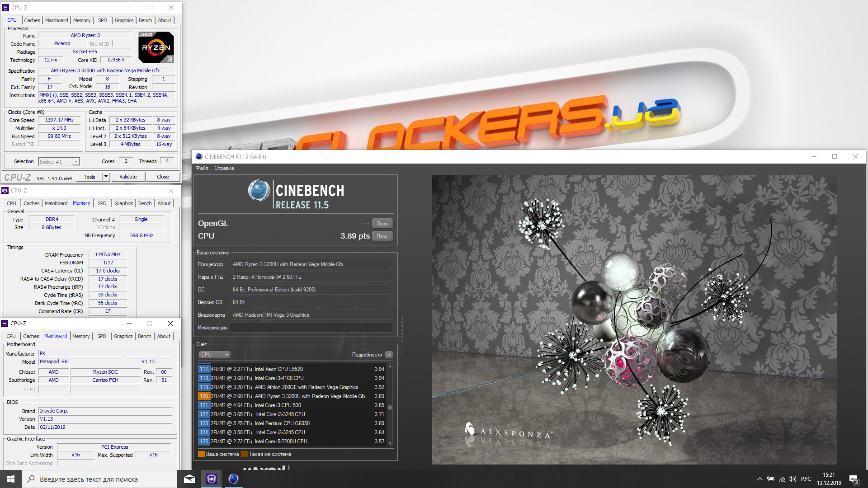The image size is (868, 488).
Task: Open the SPD tab in top CPU-Z window
Action: (103, 20)
